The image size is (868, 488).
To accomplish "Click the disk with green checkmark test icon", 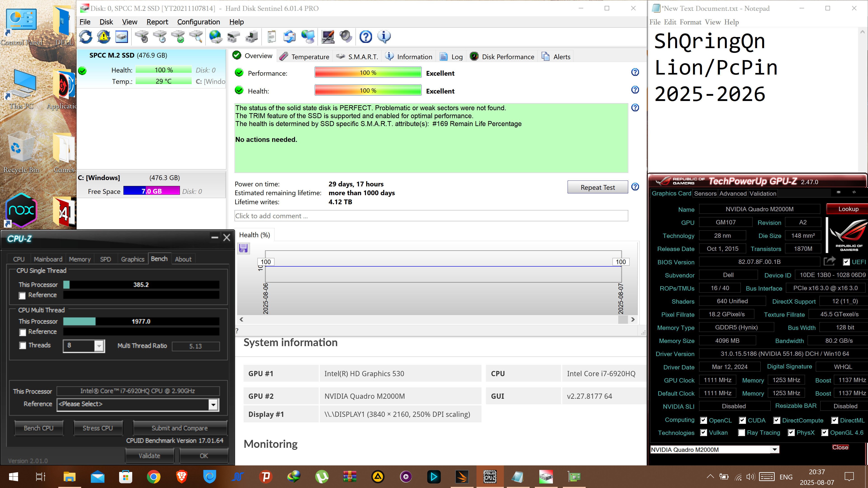I will [178, 37].
